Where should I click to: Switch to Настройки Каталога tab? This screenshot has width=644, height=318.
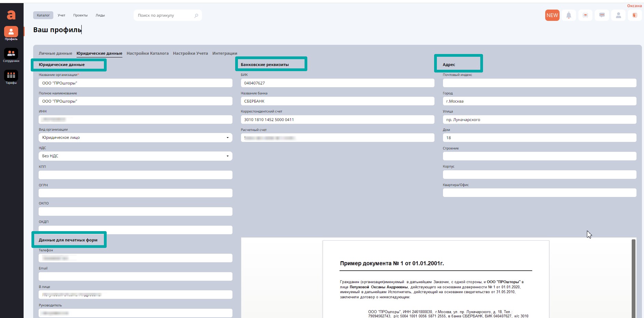pyautogui.click(x=147, y=53)
